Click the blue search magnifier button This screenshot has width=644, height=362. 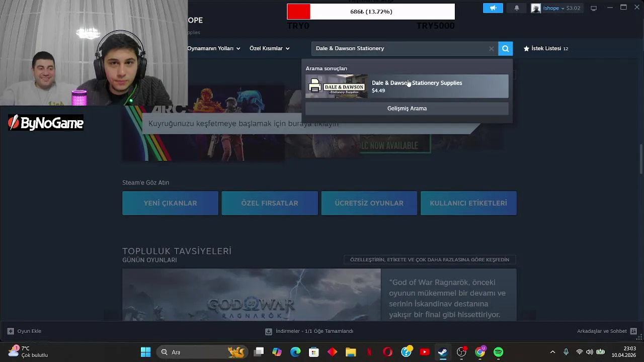click(506, 48)
